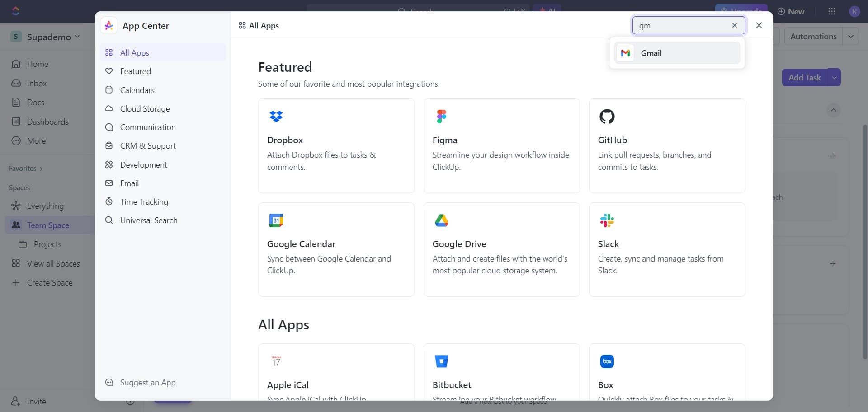Open the Dashboards section
868x412 pixels.
pos(47,122)
